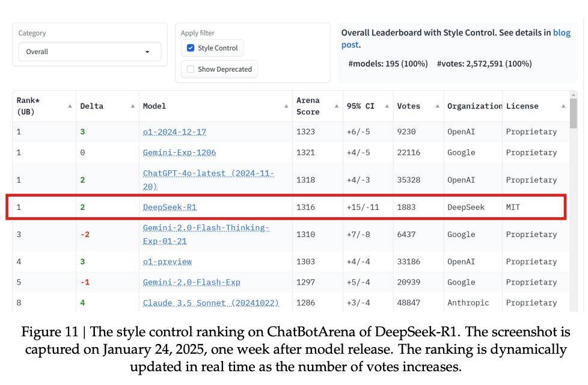Open the Claude 3.5 Sonnet (20241022) link

210,303
